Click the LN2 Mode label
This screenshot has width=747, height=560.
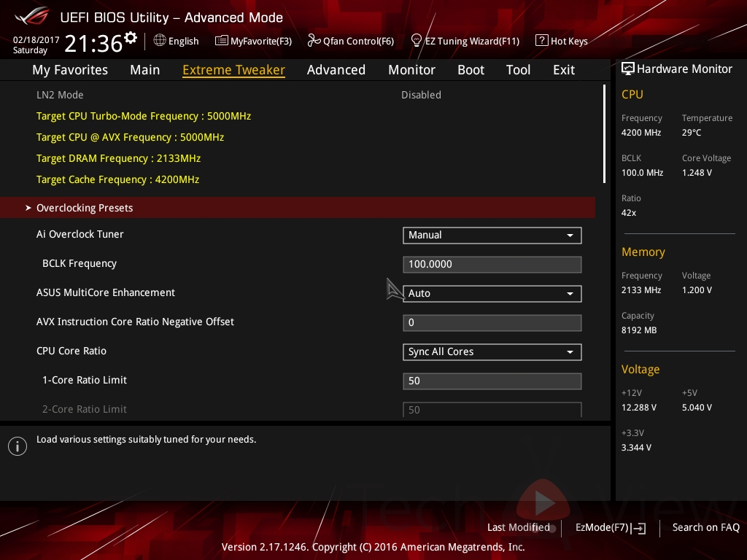click(60, 95)
